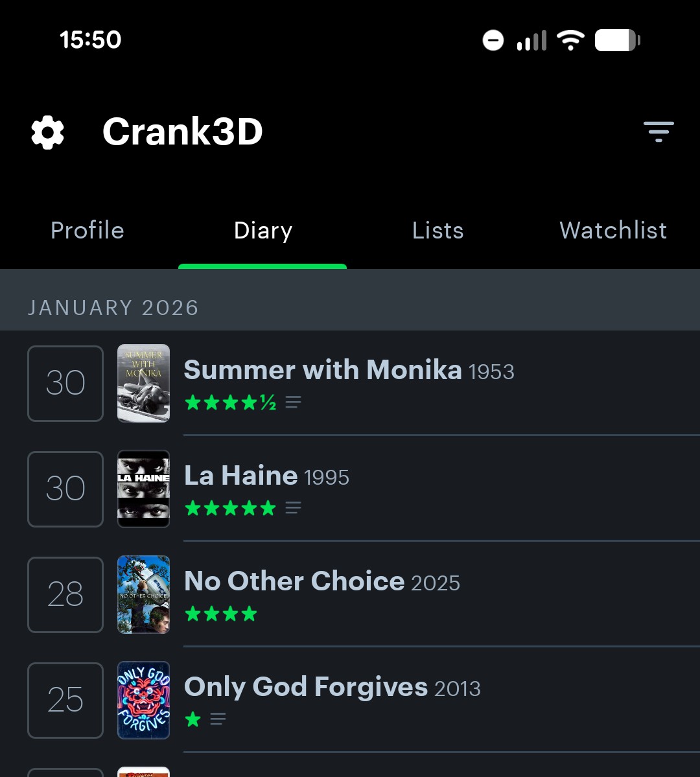Open the La Haine diary entry title
The image size is (700, 777).
tap(241, 476)
